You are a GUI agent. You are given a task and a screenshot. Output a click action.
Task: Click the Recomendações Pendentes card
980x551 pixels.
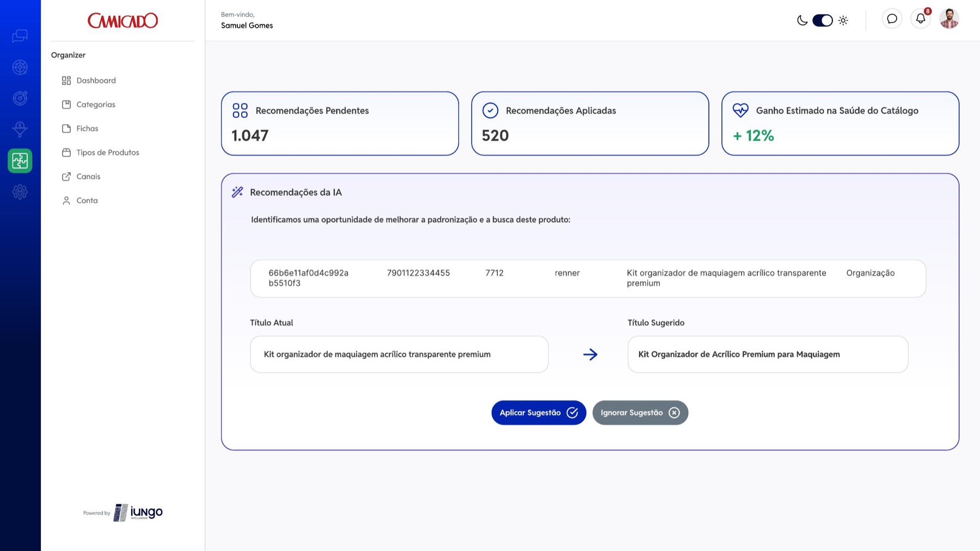point(340,124)
